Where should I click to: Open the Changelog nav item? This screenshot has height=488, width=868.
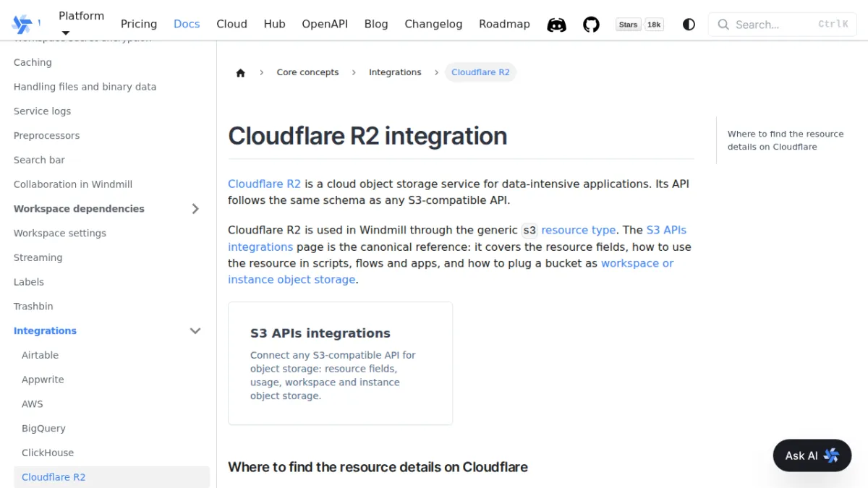click(433, 24)
